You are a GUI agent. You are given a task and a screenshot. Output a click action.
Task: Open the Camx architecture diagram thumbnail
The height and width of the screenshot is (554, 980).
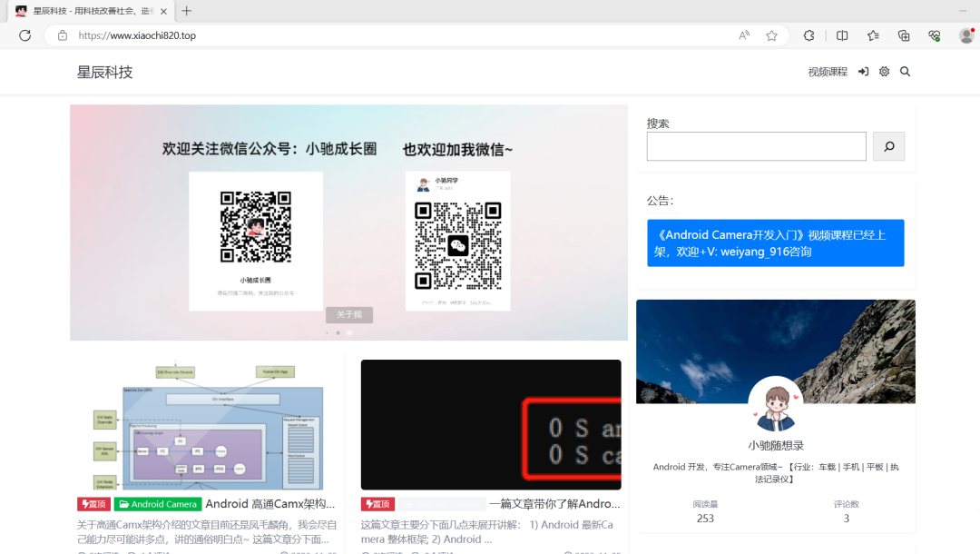(x=207, y=425)
